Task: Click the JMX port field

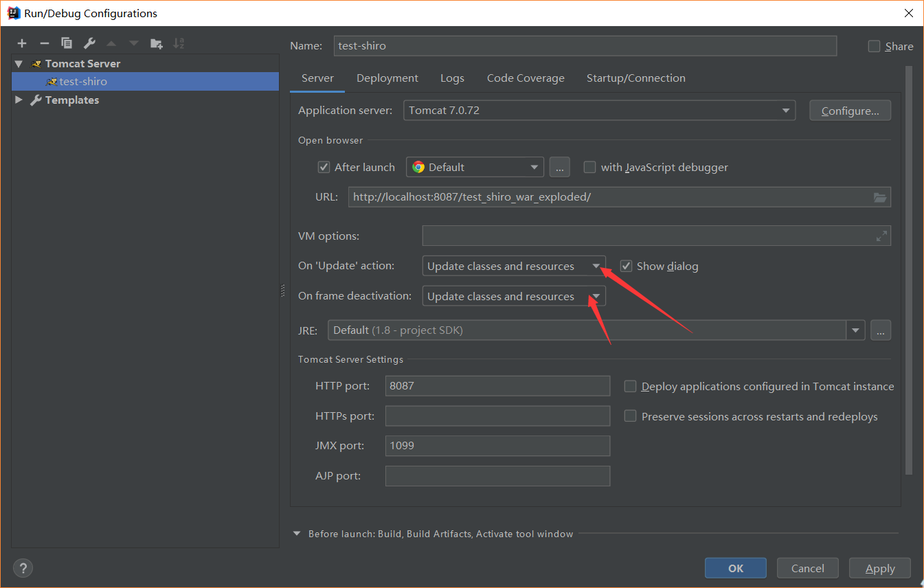Action: (x=497, y=446)
